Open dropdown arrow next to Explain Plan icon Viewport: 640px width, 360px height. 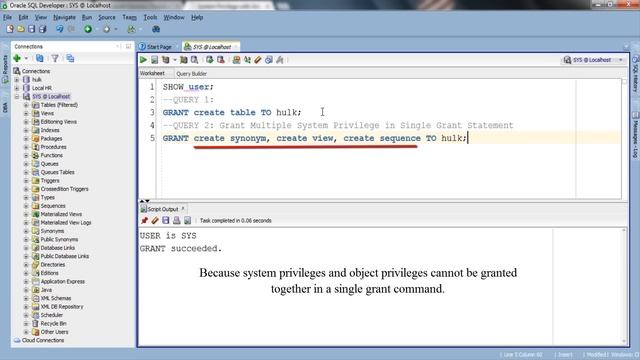click(175, 60)
